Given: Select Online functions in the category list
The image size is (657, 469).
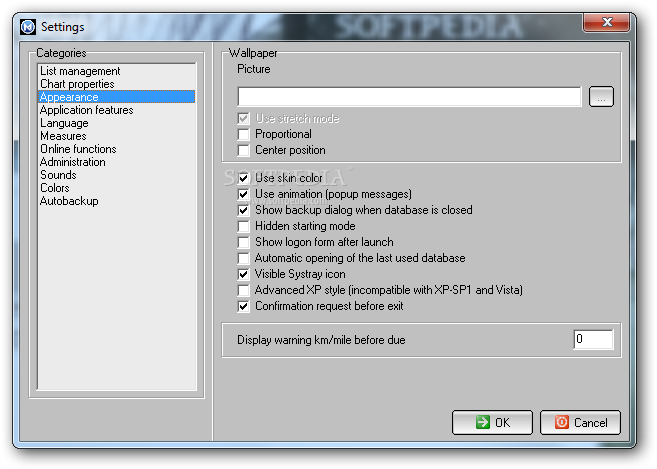Looking at the screenshot, I should (116, 149).
